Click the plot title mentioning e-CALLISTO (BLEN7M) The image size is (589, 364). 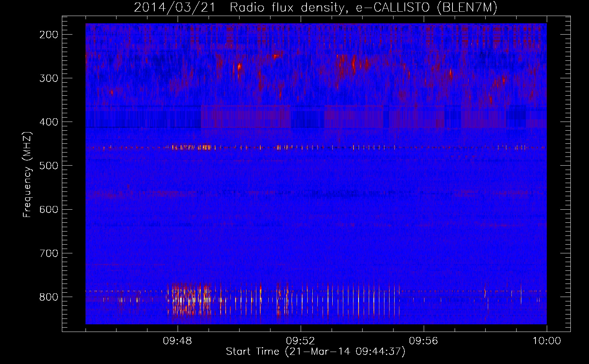316,7
